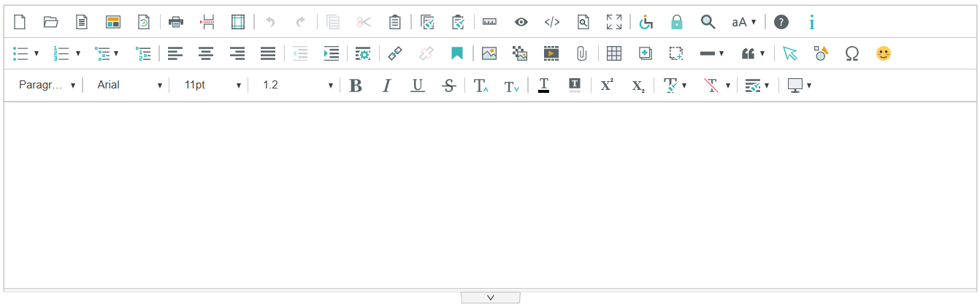
Task: Apply superscript formatting
Action: coord(607,86)
